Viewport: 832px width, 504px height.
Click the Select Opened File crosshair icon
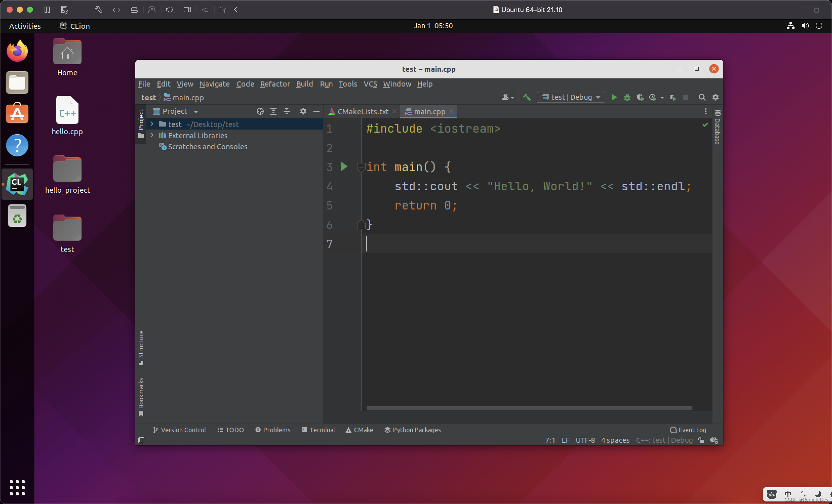click(260, 111)
